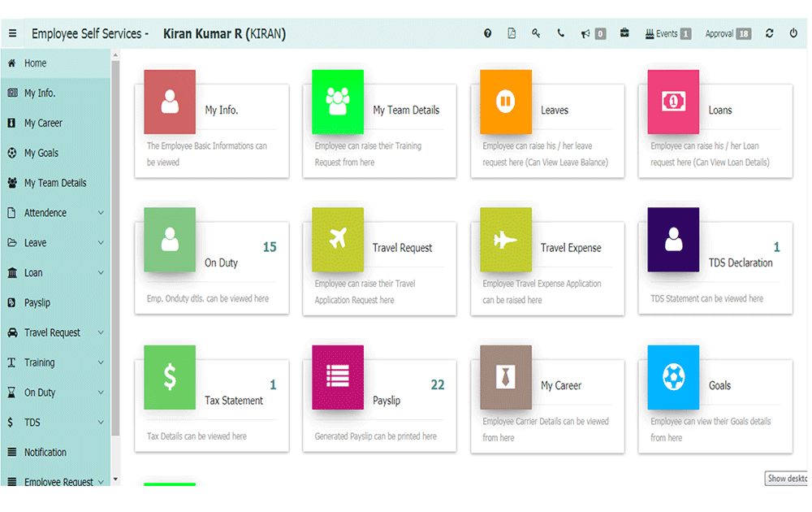
Task: Open the Leaves tile icon
Action: 505,102
